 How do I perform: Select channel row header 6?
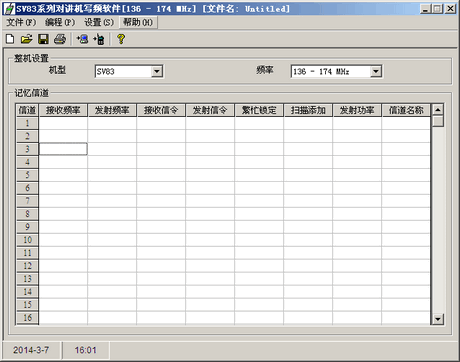27,188
